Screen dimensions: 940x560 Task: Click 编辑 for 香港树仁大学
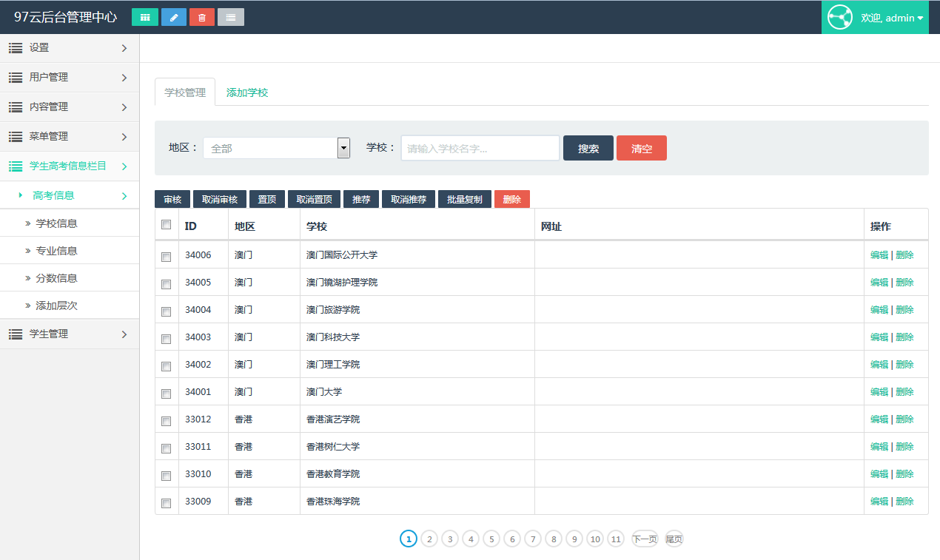879,447
